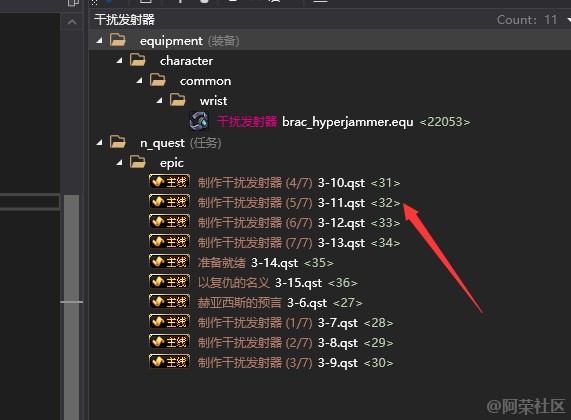Click the scroll up arrow in left panel

(72, 23)
